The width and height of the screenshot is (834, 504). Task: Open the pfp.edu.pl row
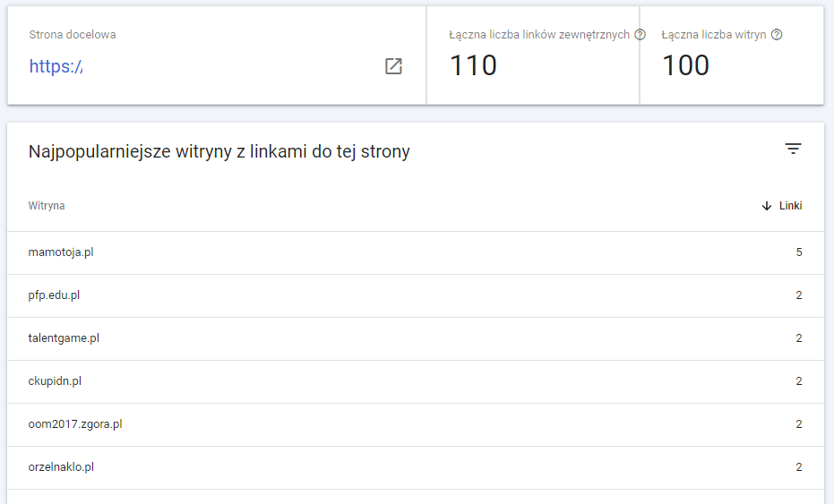[416, 295]
